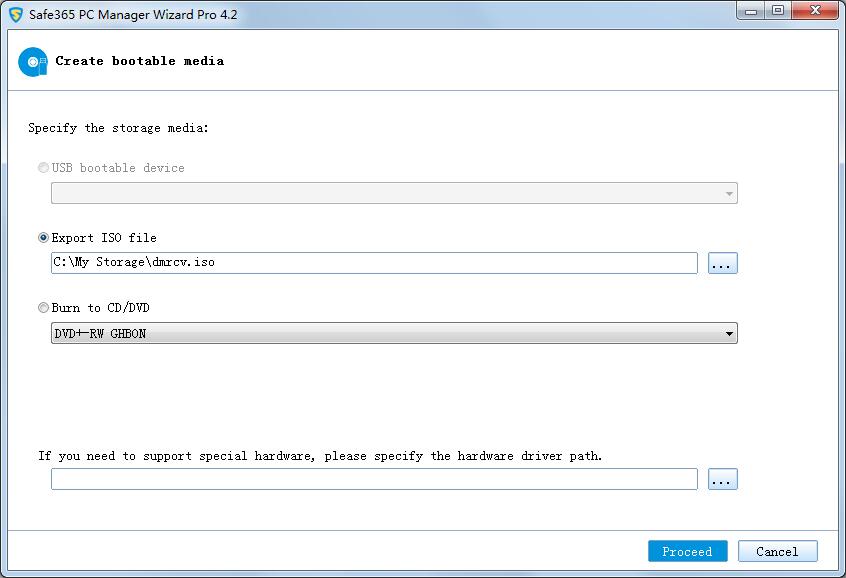Click the bootable media disc icon

[33, 62]
